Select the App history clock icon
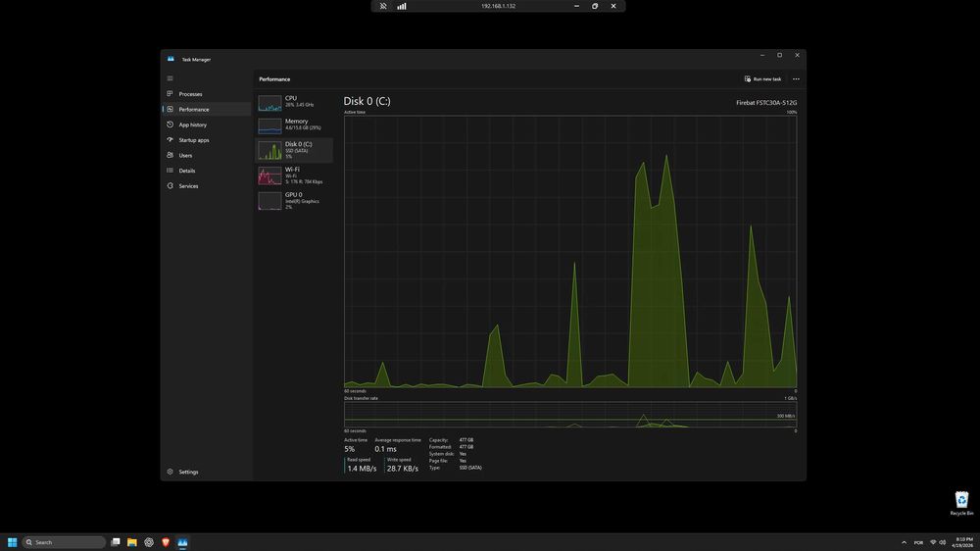The width and height of the screenshot is (980, 551). tap(170, 125)
